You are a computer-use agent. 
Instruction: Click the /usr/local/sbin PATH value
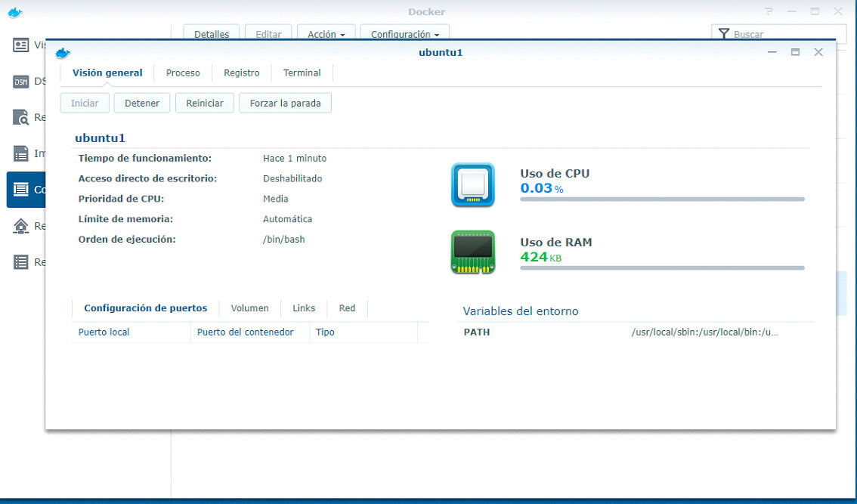coord(704,332)
